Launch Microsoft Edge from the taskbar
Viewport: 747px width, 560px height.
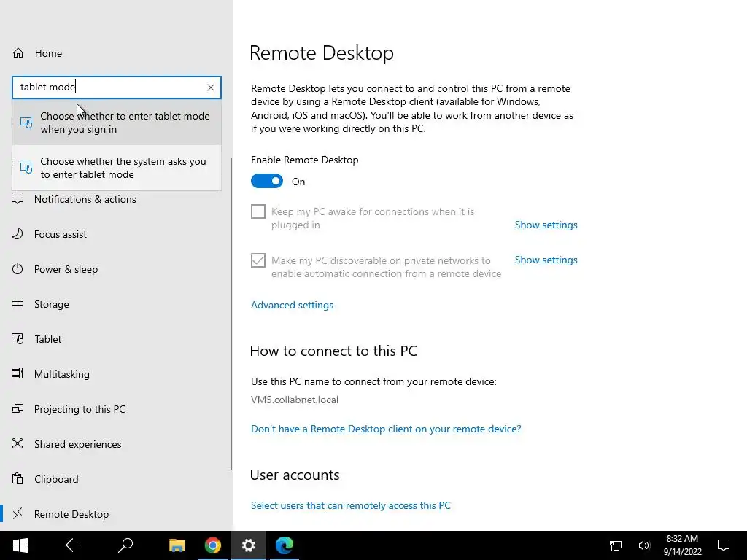point(285,545)
